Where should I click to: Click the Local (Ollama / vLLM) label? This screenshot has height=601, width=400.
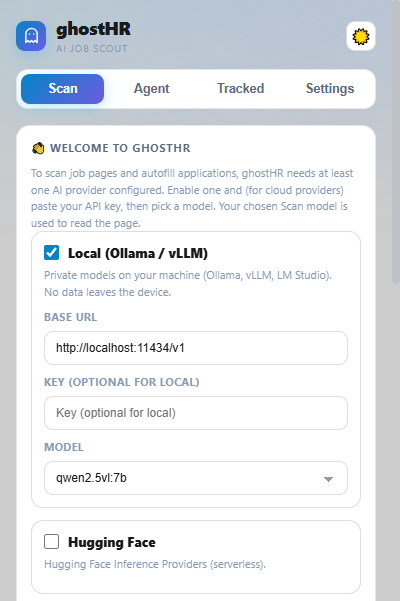tap(138, 253)
